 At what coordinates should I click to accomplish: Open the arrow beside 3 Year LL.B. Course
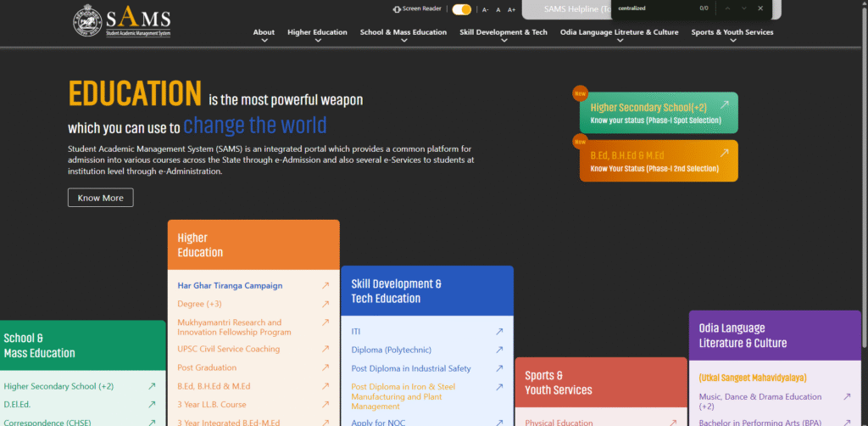click(325, 405)
